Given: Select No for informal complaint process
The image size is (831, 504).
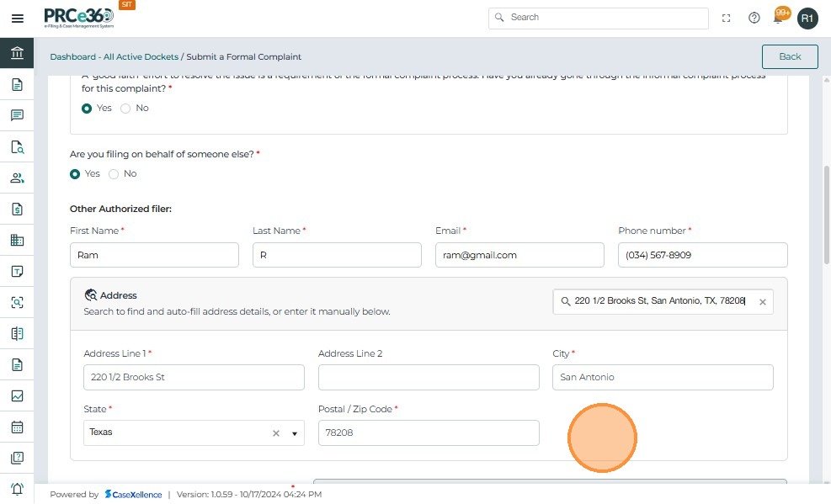Looking at the screenshot, I should click(x=126, y=109).
